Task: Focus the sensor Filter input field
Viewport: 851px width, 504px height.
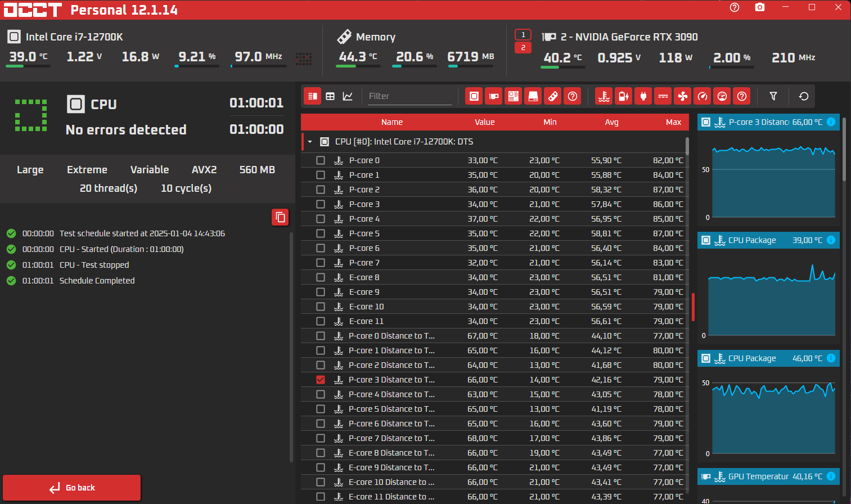Action: pyautogui.click(x=409, y=96)
